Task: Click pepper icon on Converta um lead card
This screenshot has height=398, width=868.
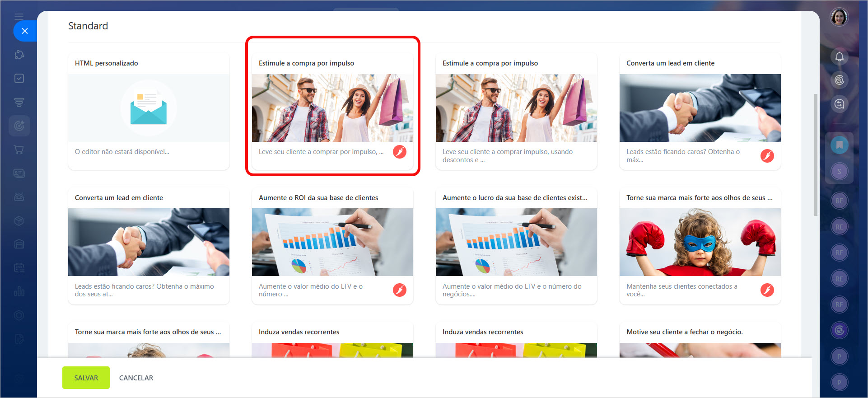Action: (x=767, y=156)
